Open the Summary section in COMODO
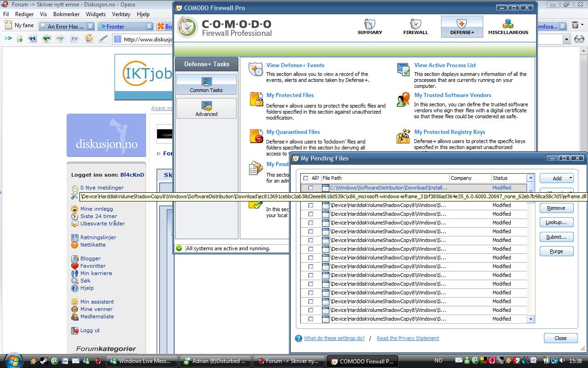Image resolution: width=588 pixels, height=368 pixels. [370, 27]
